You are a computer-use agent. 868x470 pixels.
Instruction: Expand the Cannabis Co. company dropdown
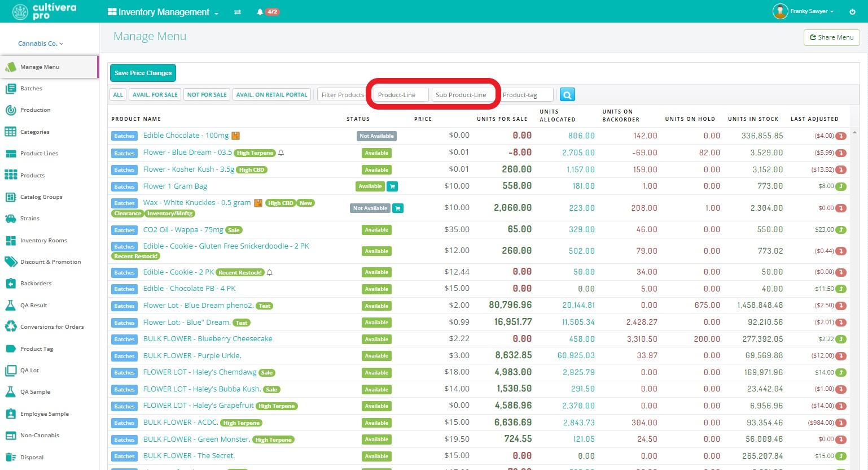[41, 43]
